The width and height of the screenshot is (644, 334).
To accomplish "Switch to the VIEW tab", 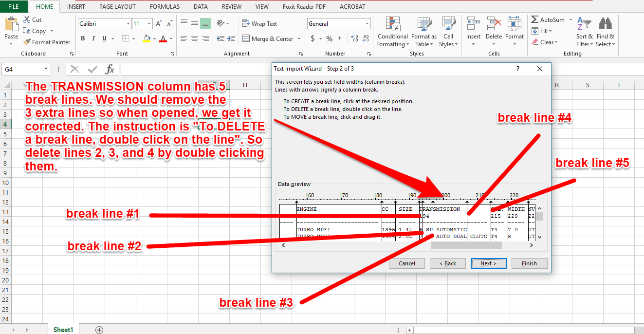I will pos(262,7).
